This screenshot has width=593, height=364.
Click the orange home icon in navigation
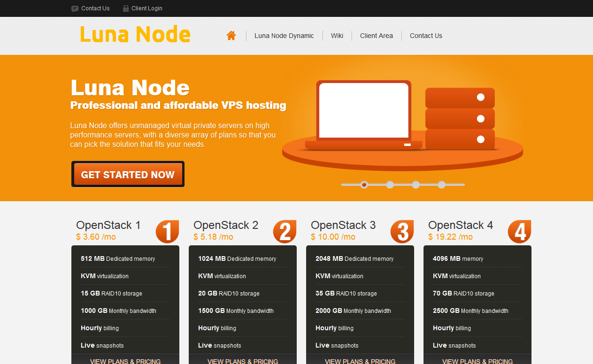pos(231,36)
